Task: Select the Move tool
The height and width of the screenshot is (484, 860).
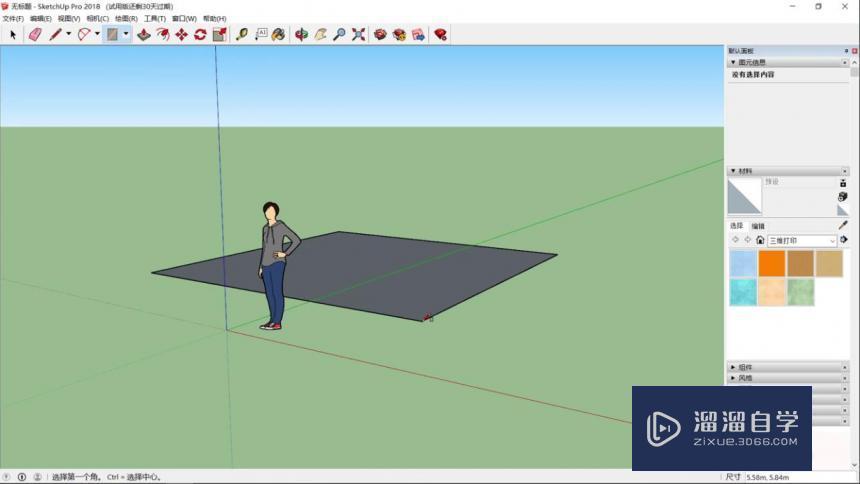Action: 181,35
